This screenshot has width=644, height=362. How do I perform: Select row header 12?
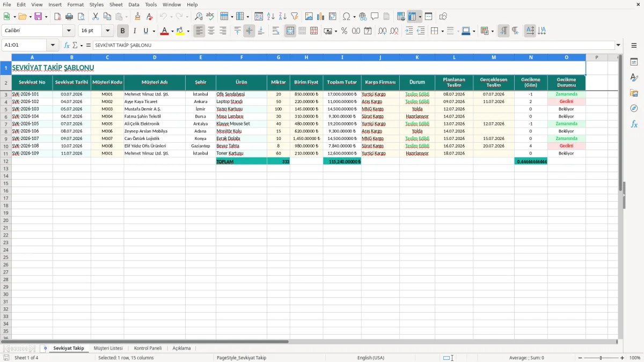pyautogui.click(x=6, y=161)
